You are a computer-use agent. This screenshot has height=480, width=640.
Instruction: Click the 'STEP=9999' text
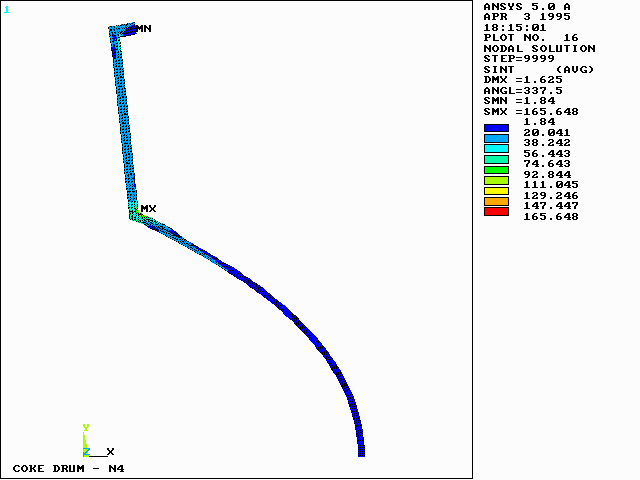pyautogui.click(x=519, y=59)
